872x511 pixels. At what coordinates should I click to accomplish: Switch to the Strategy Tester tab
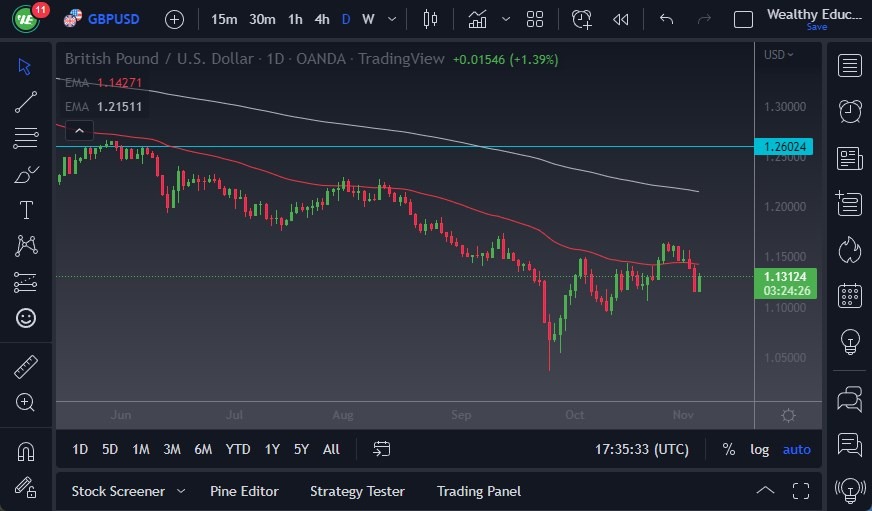(357, 491)
